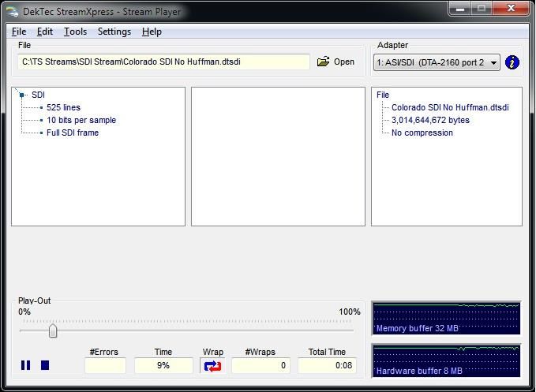Minimize the StreamXpress window
This screenshot has width=536, height=392.
(x=460, y=8)
